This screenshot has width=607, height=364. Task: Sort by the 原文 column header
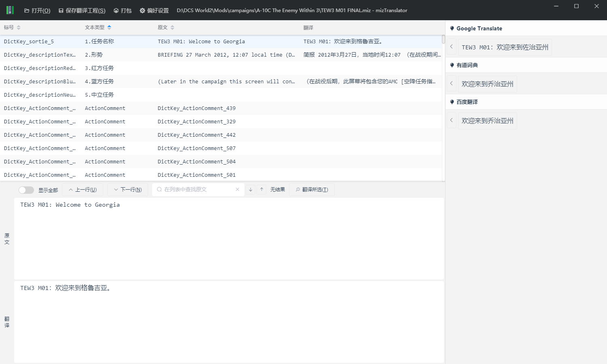point(166,28)
